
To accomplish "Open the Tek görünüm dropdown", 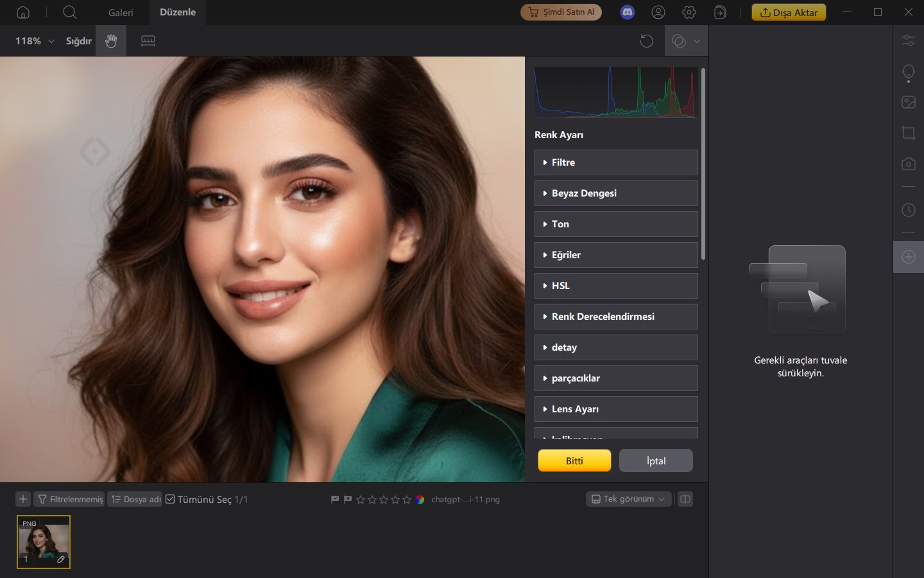I will coord(628,499).
